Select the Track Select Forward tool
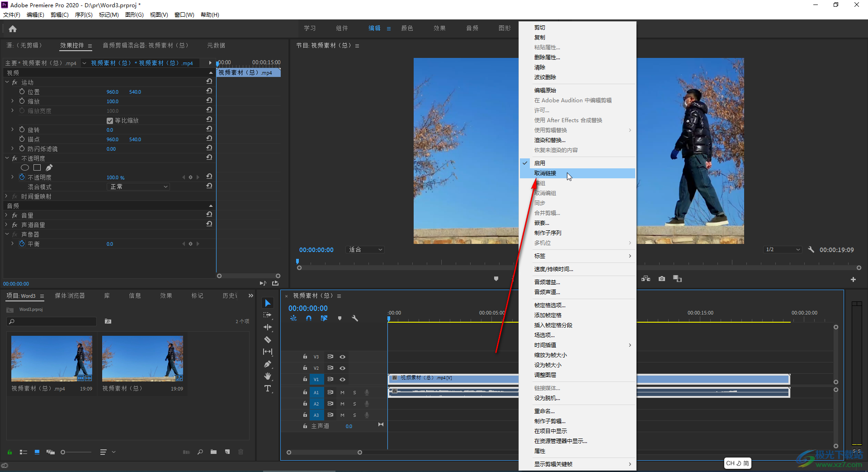Viewport: 868px width, 472px height. coord(268,315)
